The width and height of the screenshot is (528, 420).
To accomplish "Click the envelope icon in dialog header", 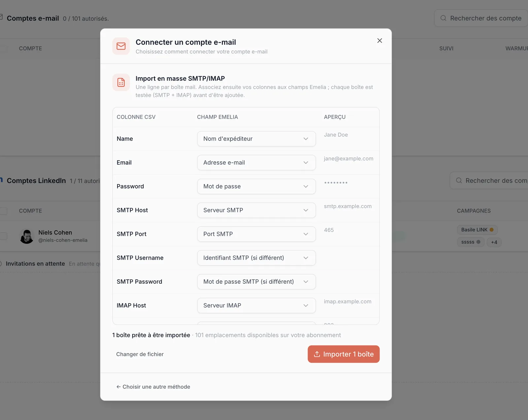I will pyautogui.click(x=121, y=46).
